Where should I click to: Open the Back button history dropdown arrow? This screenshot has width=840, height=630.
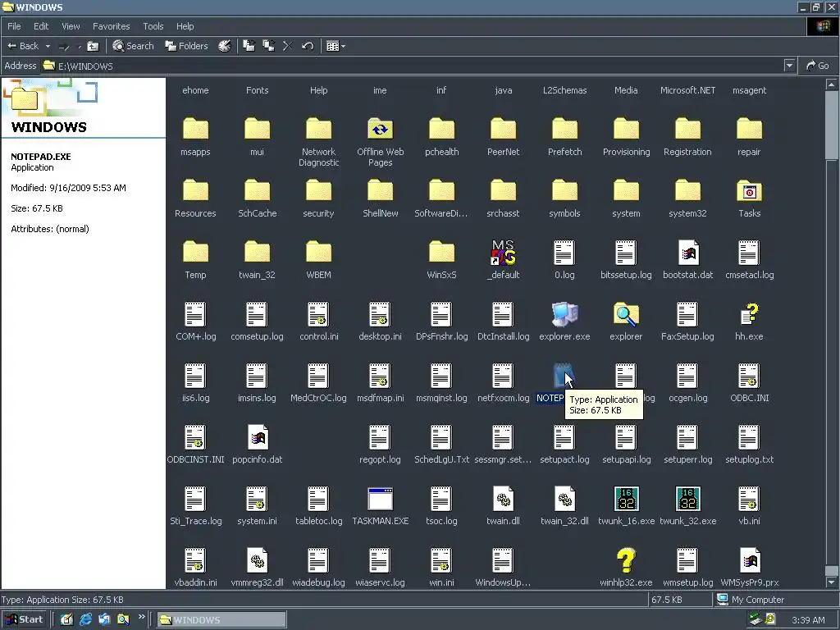(48, 46)
